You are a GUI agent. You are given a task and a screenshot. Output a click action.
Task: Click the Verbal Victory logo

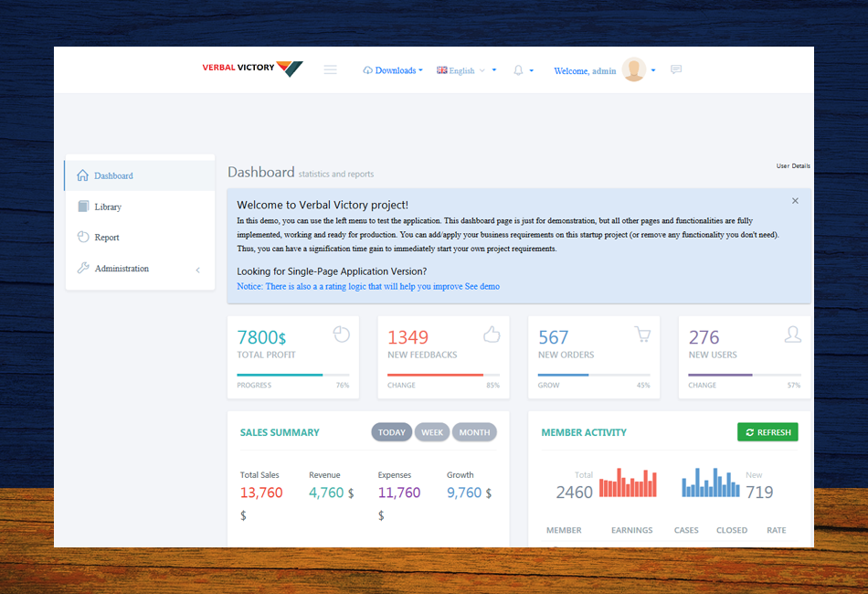coord(252,69)
